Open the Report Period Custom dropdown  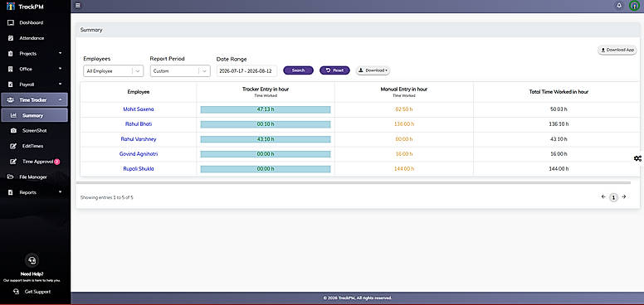tap(180, 71)
